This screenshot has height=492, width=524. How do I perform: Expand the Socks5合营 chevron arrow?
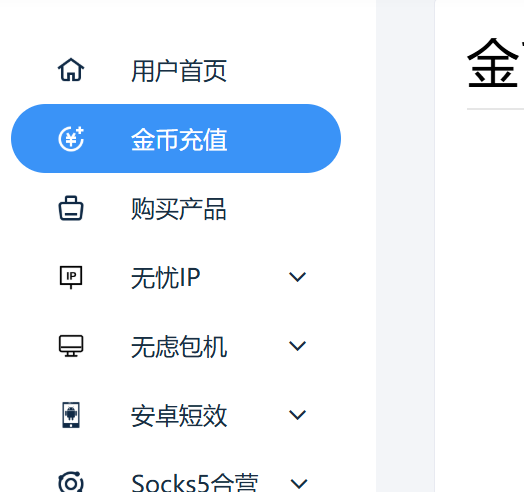click(x=298, y=484)
